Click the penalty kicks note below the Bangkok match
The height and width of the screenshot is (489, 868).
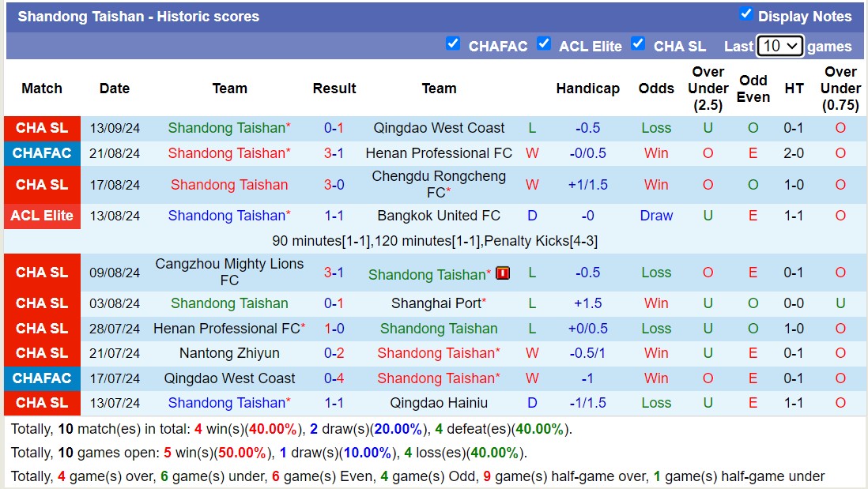click(x=433, y=241)
